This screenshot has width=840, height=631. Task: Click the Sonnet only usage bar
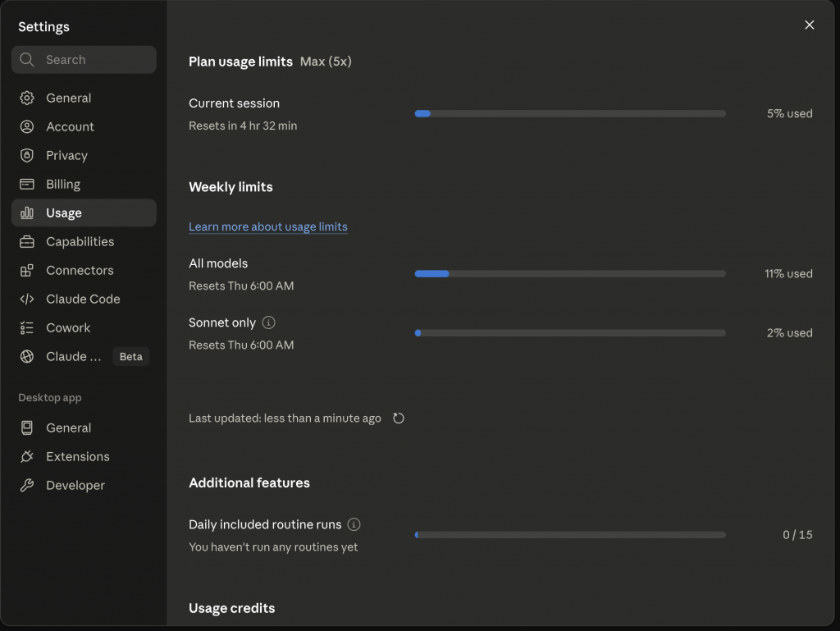(x=570, y=332)
